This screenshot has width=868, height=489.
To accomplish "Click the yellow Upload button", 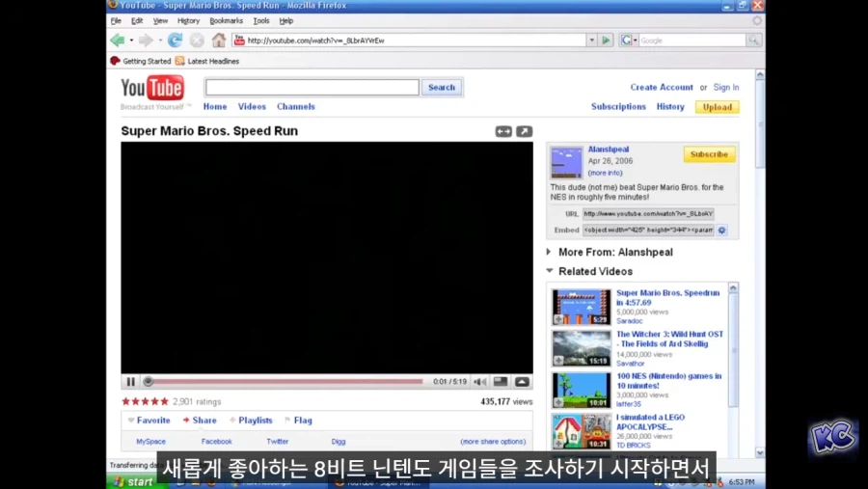I will click(x=718, y=107).
